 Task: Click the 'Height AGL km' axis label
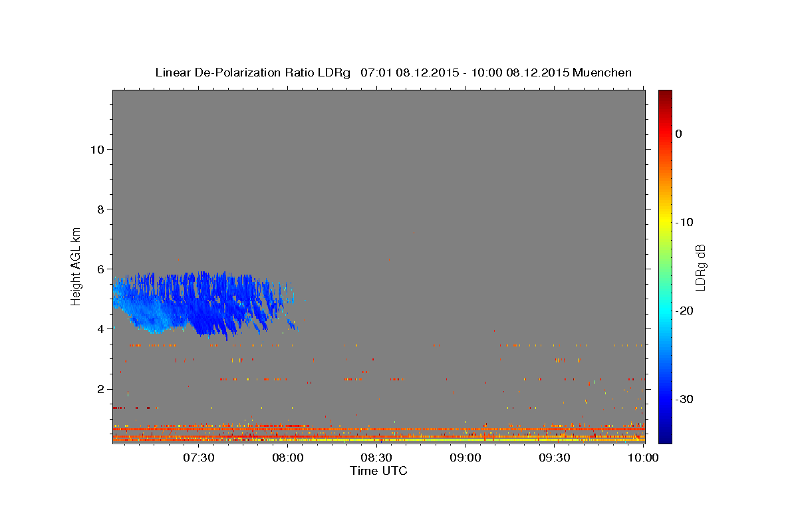tap(76, 265)
